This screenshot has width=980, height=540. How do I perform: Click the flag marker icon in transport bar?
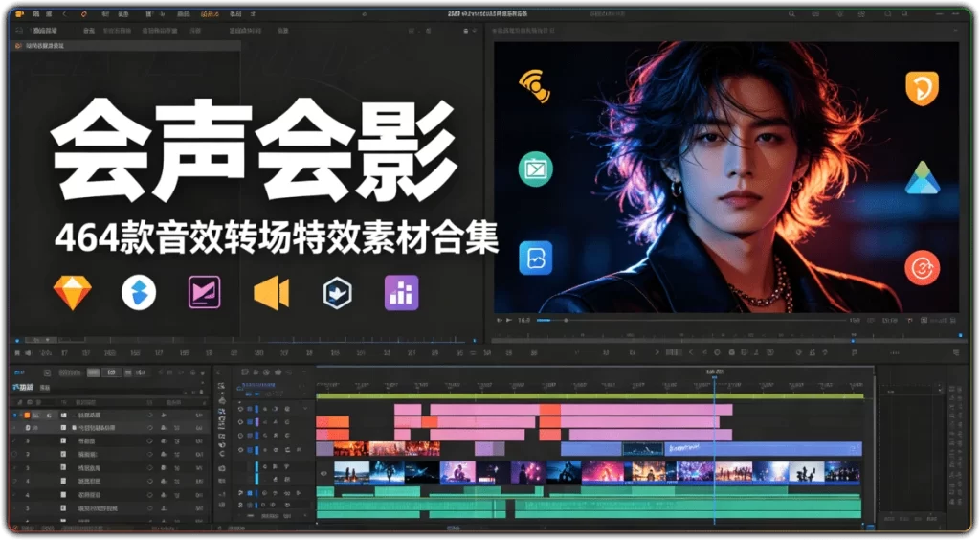click(x=855, y=353)
